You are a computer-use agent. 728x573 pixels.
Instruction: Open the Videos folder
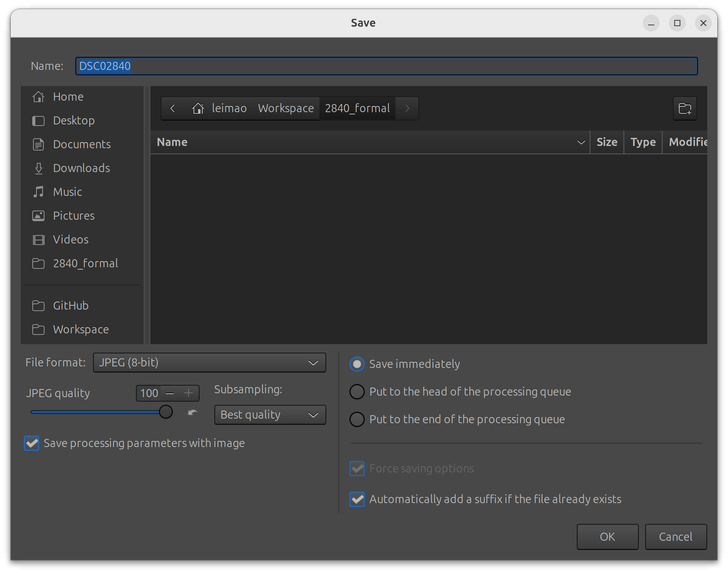pyautogui.click(x=71, y=239)
